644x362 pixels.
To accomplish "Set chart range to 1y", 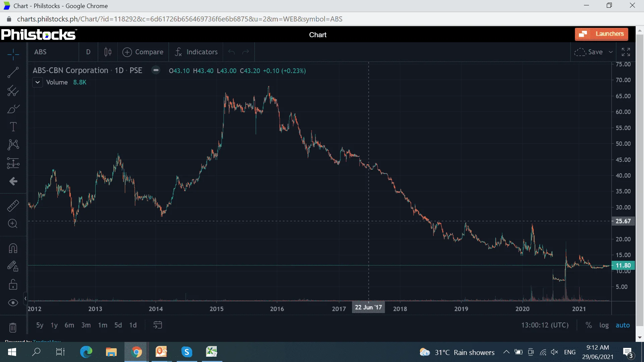I will (x=54, y=325).
